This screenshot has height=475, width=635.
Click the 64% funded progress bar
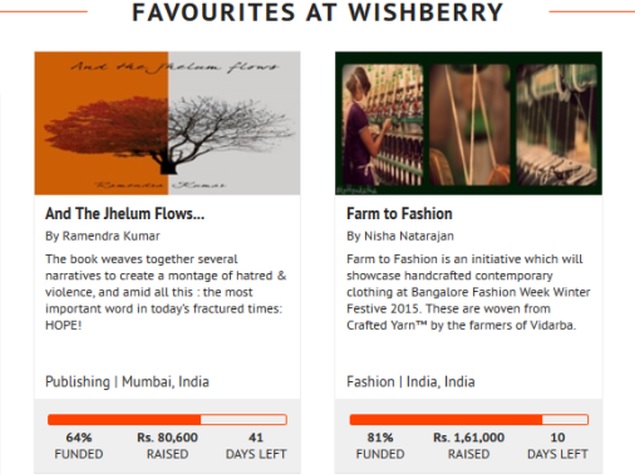[x=167, y=420]
